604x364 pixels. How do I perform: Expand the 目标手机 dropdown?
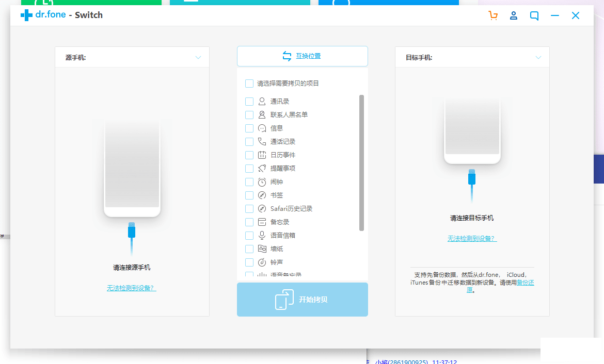pos(538,57)
